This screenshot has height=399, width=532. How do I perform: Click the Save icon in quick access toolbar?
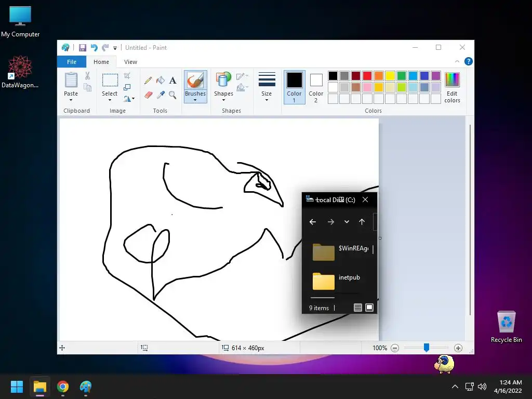pyautogui.click(x=83, y=48)
